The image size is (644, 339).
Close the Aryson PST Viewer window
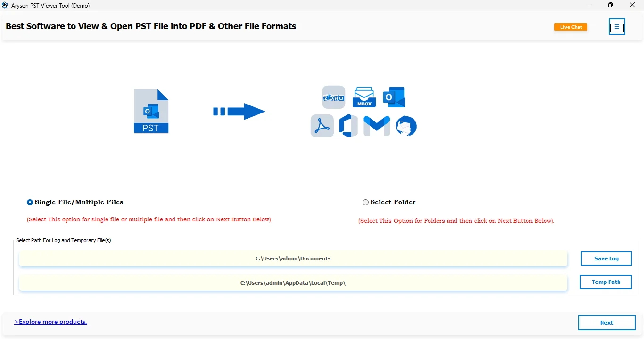pyautogui.click(x=632, y=5)
